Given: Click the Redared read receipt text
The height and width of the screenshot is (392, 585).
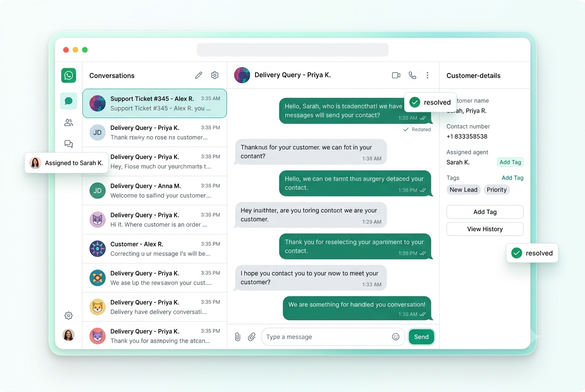Looking at the screenshot, I should (x=421, y=130).
